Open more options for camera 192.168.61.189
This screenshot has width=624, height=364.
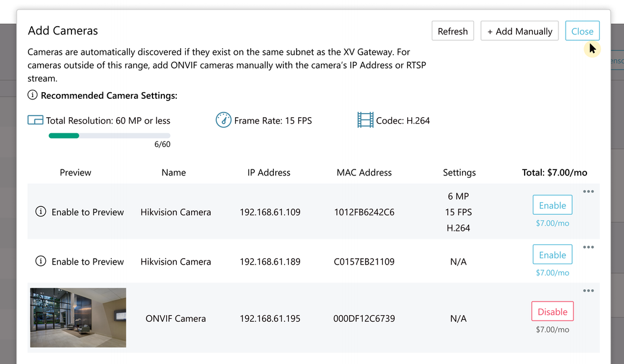click(x=588, y=247)
